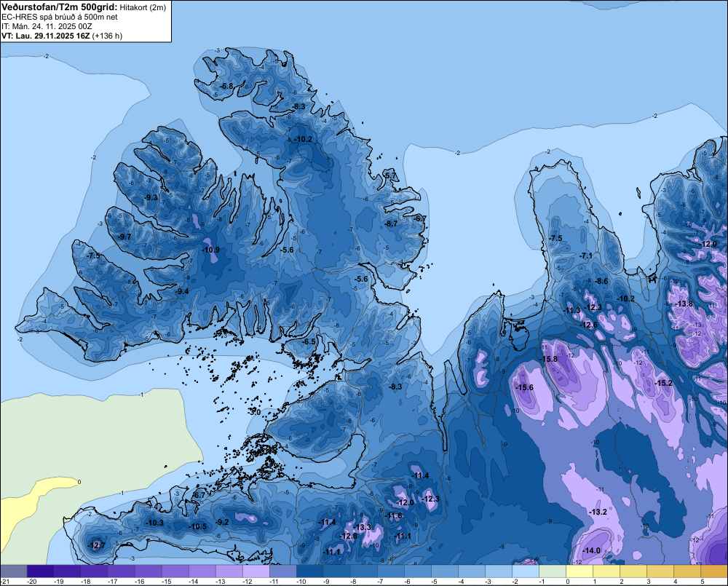The width and height of the screenshot is (728, 586).
Task: Click the temperature value -8.6
Action: click(601, 281)
